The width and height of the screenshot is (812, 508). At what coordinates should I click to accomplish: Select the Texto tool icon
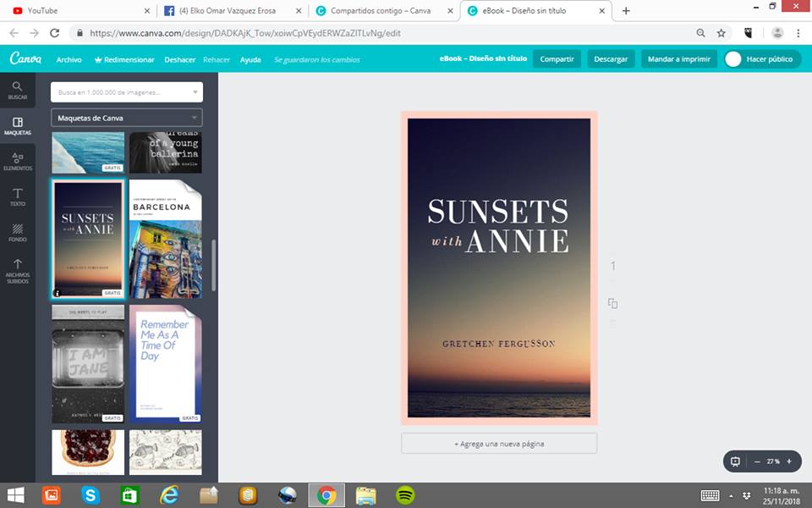[17, 197]
